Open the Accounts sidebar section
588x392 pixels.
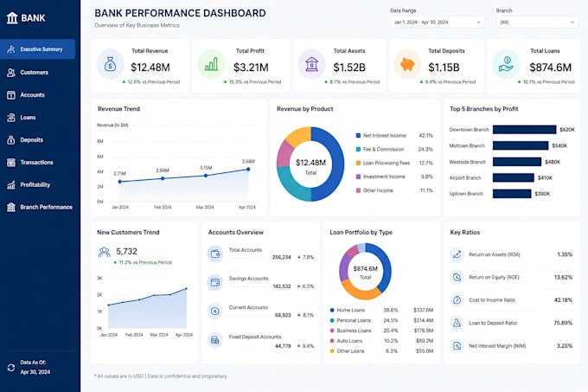click(32, 95)
